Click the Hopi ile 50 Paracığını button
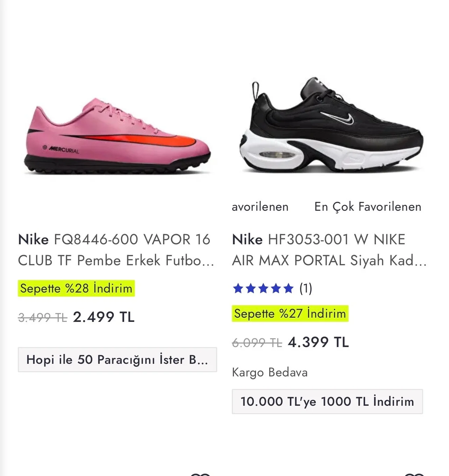The width and height of the screenshot is (449, 476). click(117, 360)
